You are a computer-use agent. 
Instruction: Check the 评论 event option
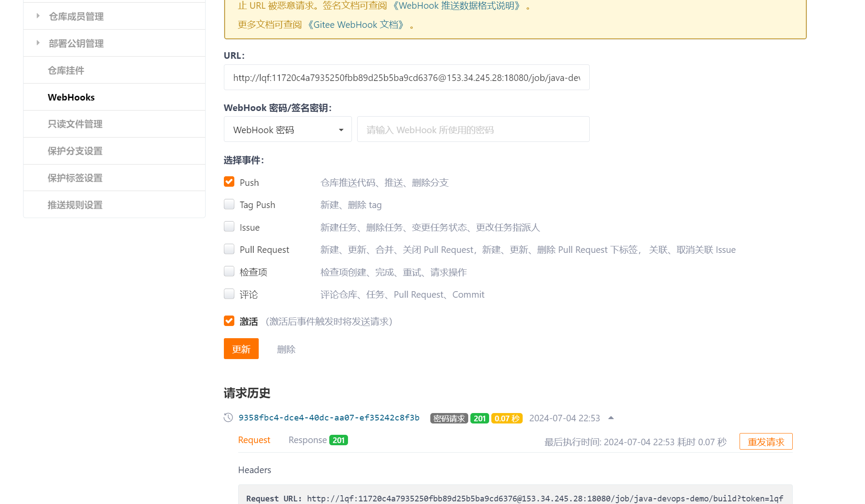(x=229, y=294)
